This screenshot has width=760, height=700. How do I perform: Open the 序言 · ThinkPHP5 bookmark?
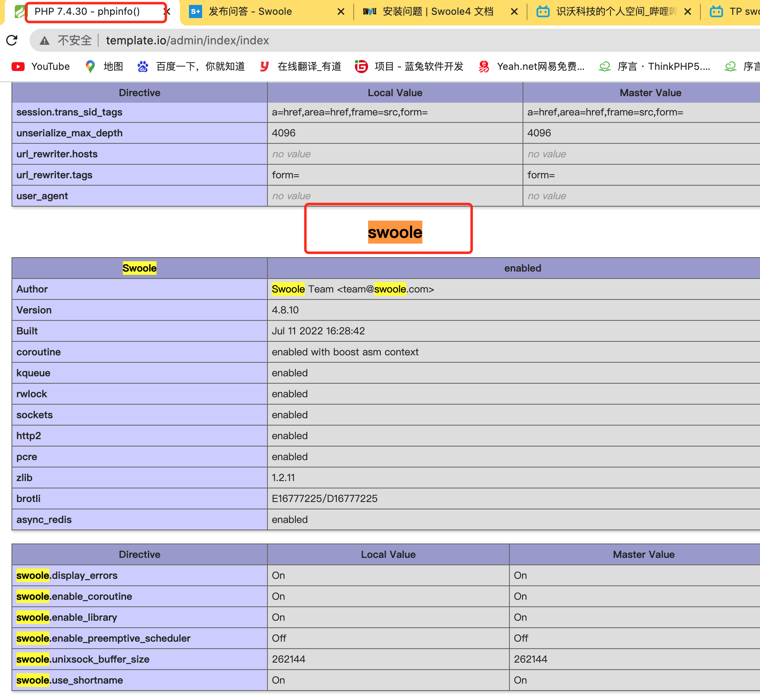pyautogui.click(x=654, y=67)
